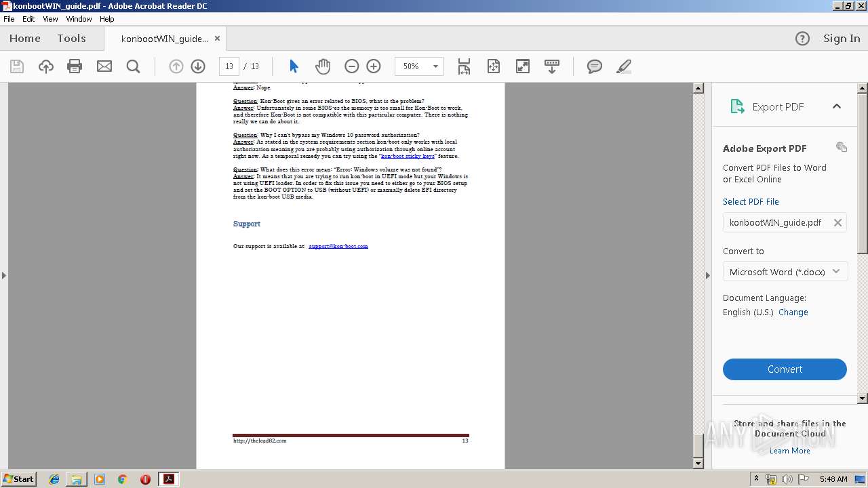Click the document scrollbar down arrow
Screen dimensions: 868x488
pos(698,464)
